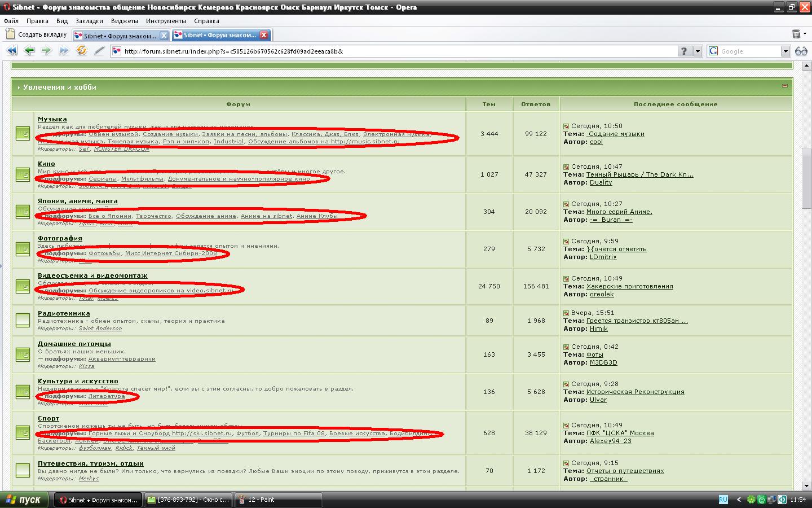Open the Отчеты о путешествиях topic
The width and height of the screenshot is (812, 508).
point(625,471)
